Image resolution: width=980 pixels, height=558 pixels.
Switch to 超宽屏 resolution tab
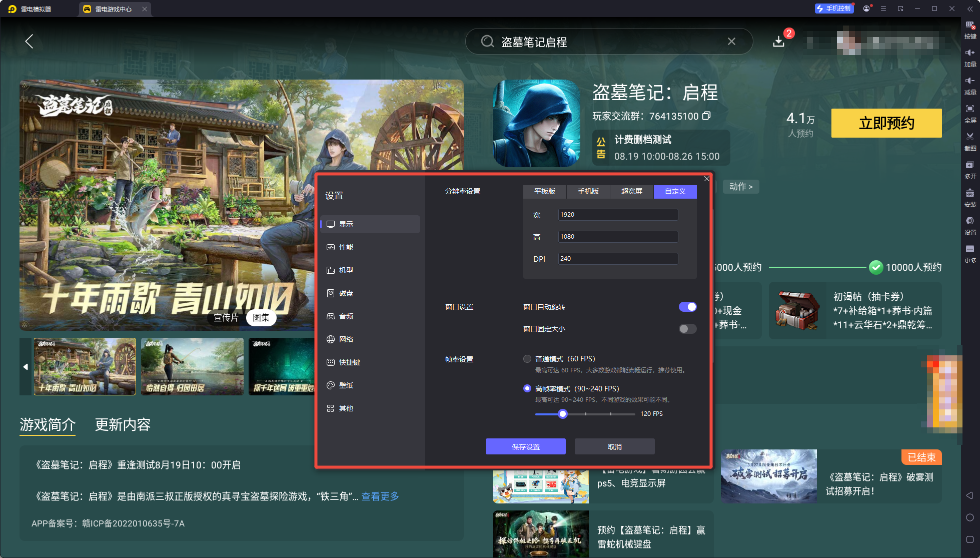[632, 191]
